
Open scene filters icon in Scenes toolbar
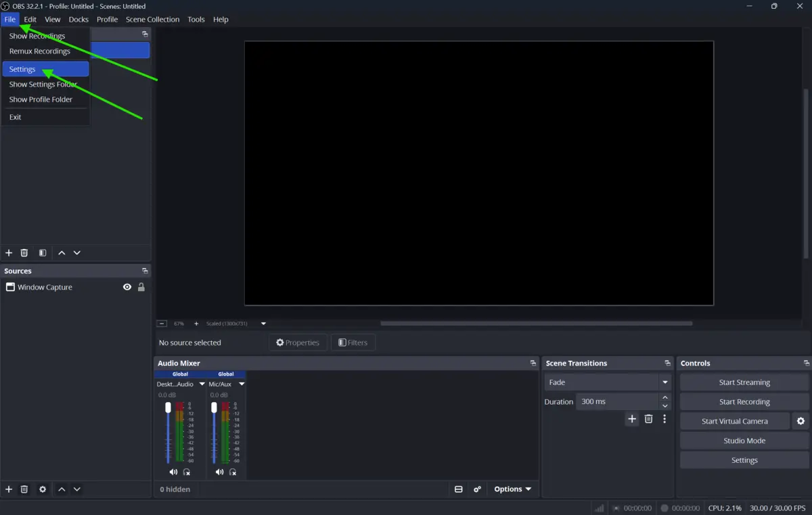(43, 253)
